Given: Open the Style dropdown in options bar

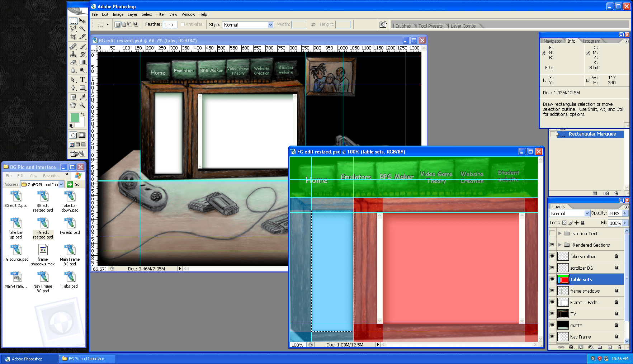Looking at the screenshot, I should [271, 24].
